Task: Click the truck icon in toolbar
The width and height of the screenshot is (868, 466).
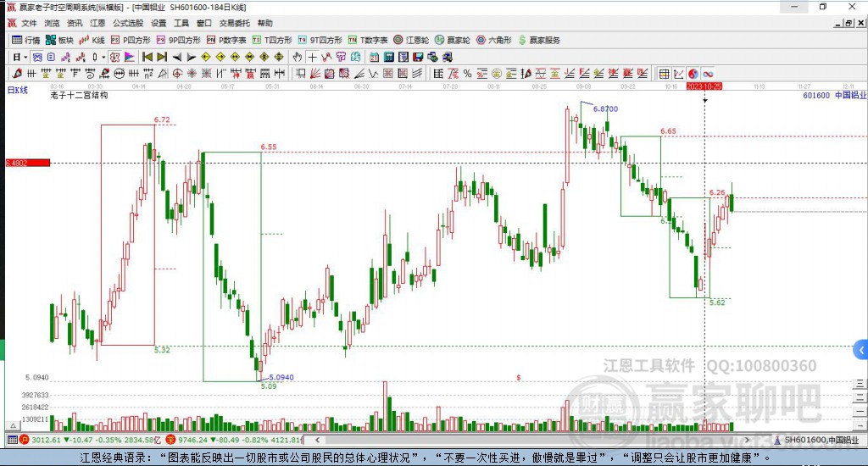Action: click(x=448, y=57)
